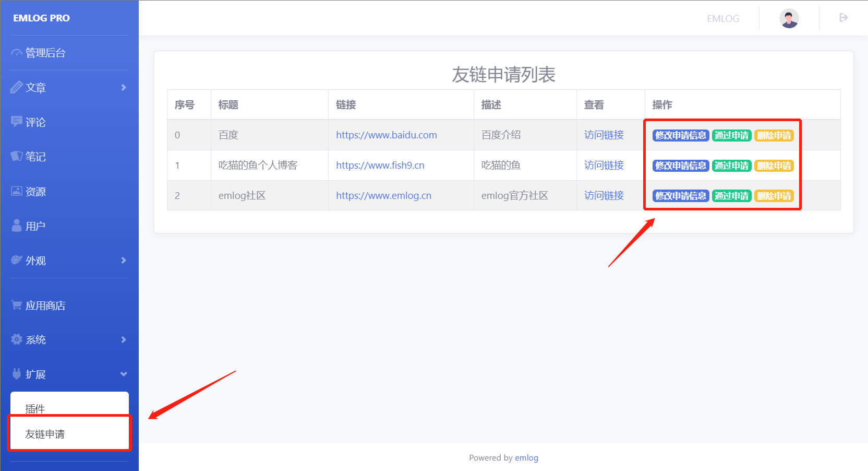This screenshot has width=868, height=471.
Task: Expand the 文章 submenu chevron
Action: click(x=124, y=87)
